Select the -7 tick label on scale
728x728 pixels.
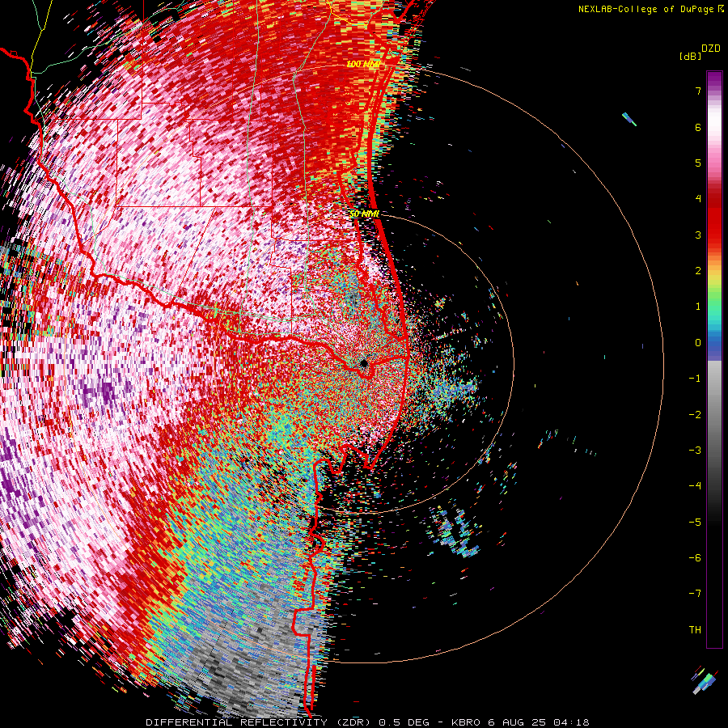point(695,594)
